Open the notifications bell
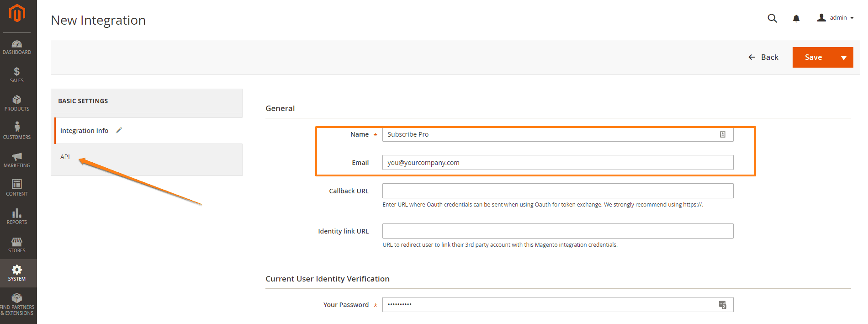The width and height of the screenshot is (868, 324). (796, 18)
